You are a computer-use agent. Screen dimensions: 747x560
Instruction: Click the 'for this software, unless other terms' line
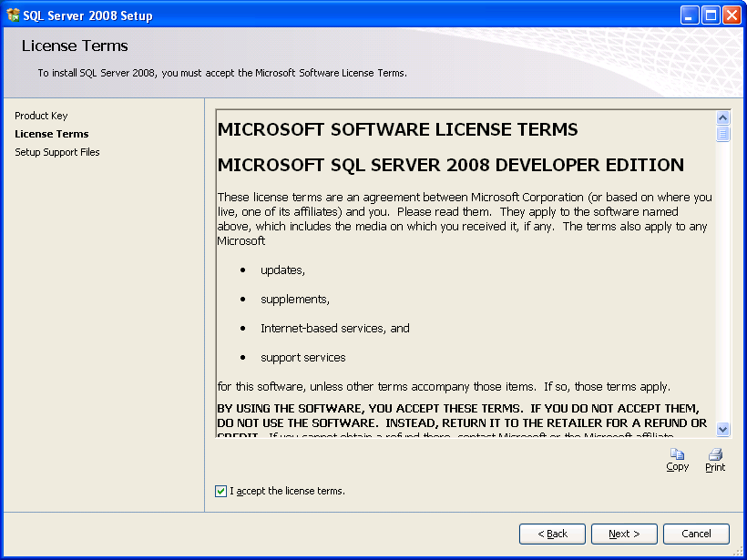444,387
